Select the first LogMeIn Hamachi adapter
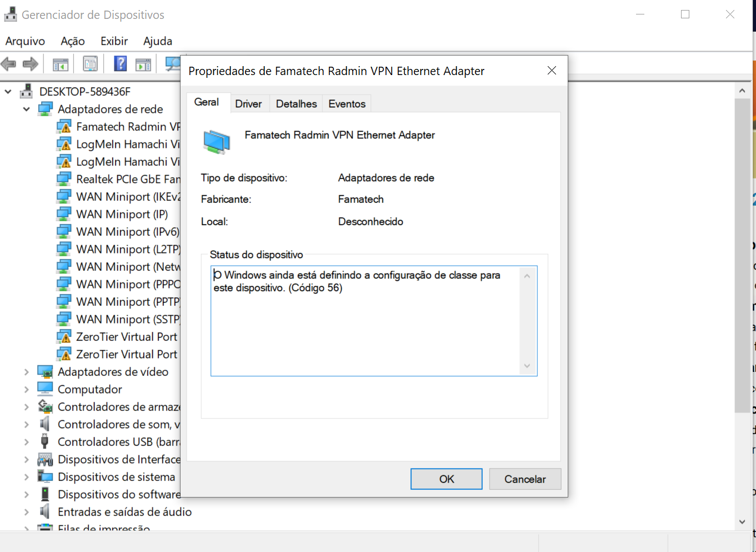The width and height of the screenshot is (756, 552). tap(118, 145)
